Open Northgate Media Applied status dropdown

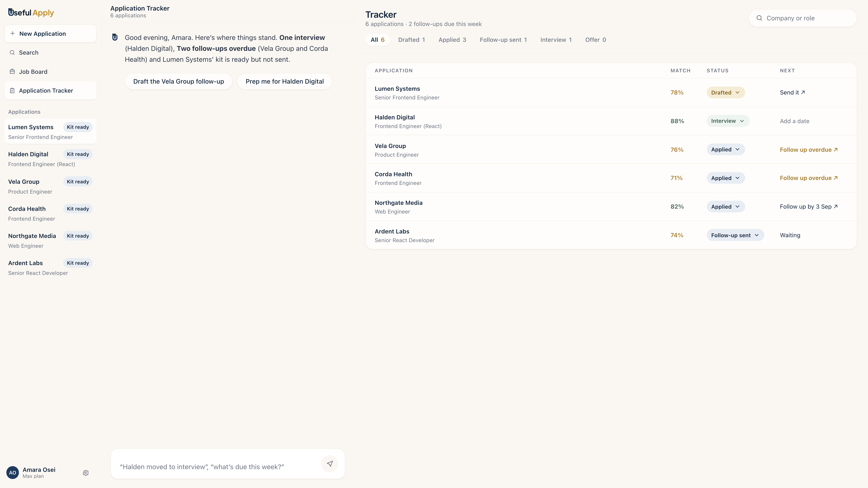tap(725, 207)
